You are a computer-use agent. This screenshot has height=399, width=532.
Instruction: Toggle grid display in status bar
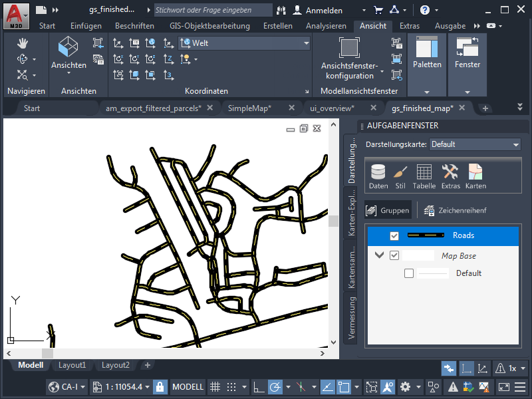pos(215,387)
